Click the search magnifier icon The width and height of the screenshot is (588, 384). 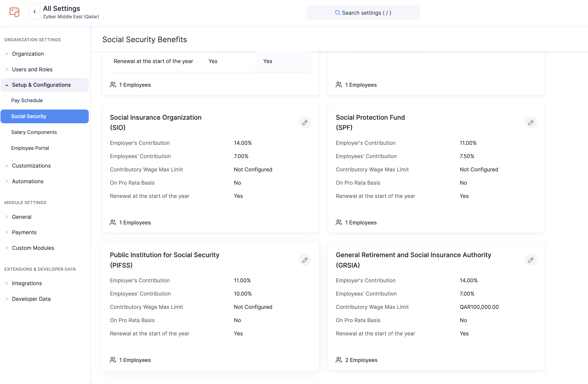click(337, 13)
